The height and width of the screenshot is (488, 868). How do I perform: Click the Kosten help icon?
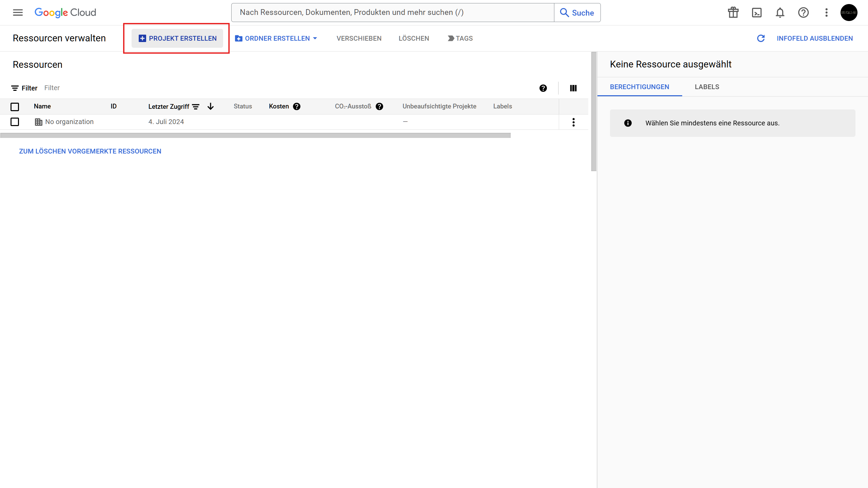tap(297, 106)
